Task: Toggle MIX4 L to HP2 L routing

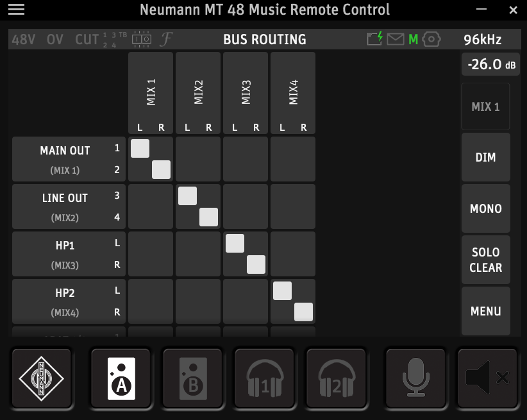Action: [282, 290]
